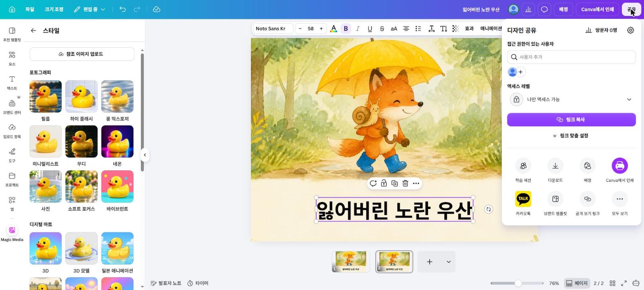644x290 pixels.
Task: Open 효과 effects tab
Action: pos(469,28)
